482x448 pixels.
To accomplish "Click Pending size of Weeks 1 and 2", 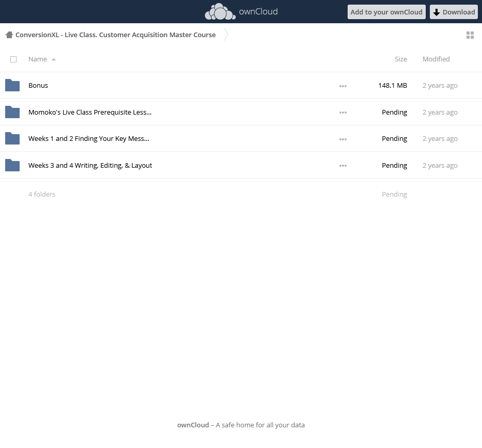I will [394, 138].
